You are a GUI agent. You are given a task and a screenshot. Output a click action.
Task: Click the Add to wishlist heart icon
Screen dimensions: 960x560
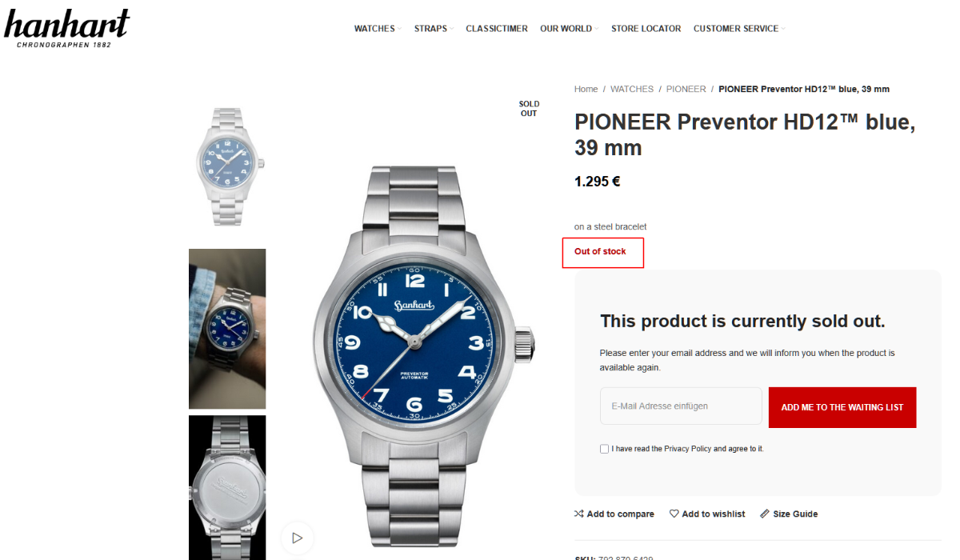[x=674, y=514]
